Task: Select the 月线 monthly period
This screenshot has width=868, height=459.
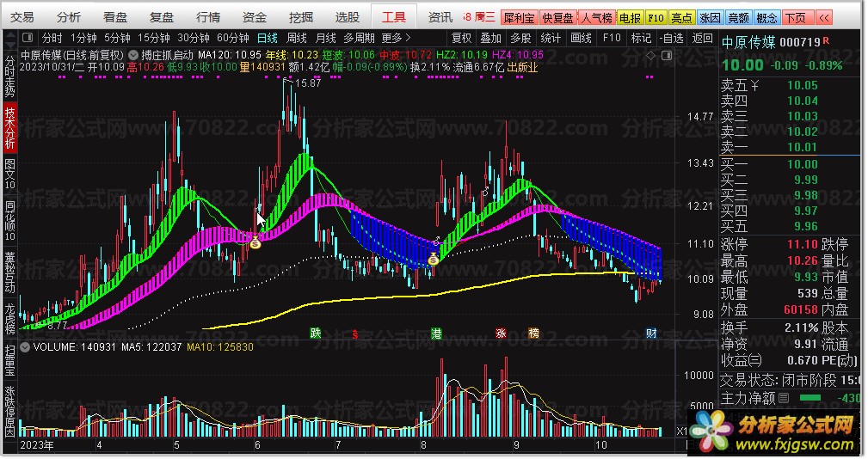Action: click(x=325, y=38)
